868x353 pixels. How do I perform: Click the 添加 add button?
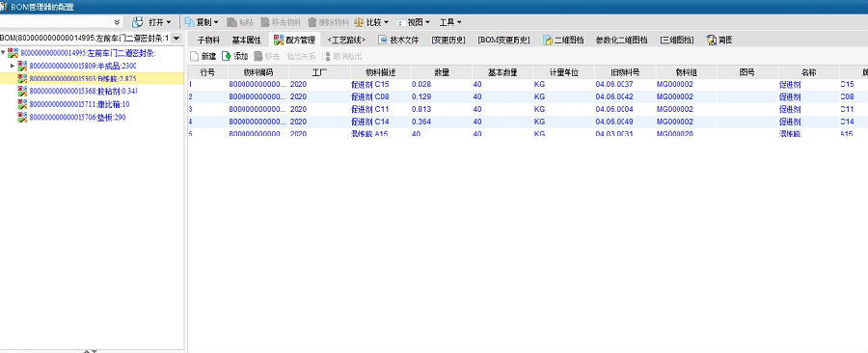pos(234,57)
